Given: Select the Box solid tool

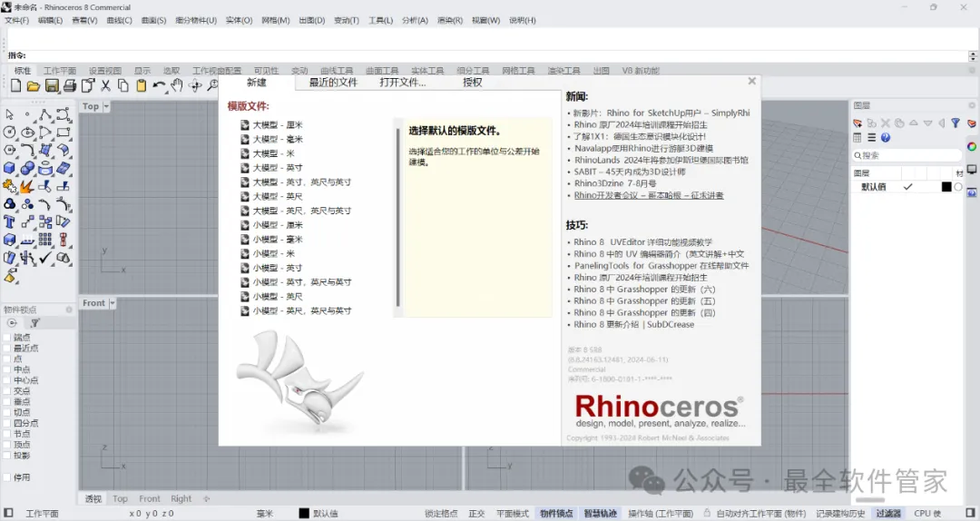Looking at the screenshot, I should (9, 168).
